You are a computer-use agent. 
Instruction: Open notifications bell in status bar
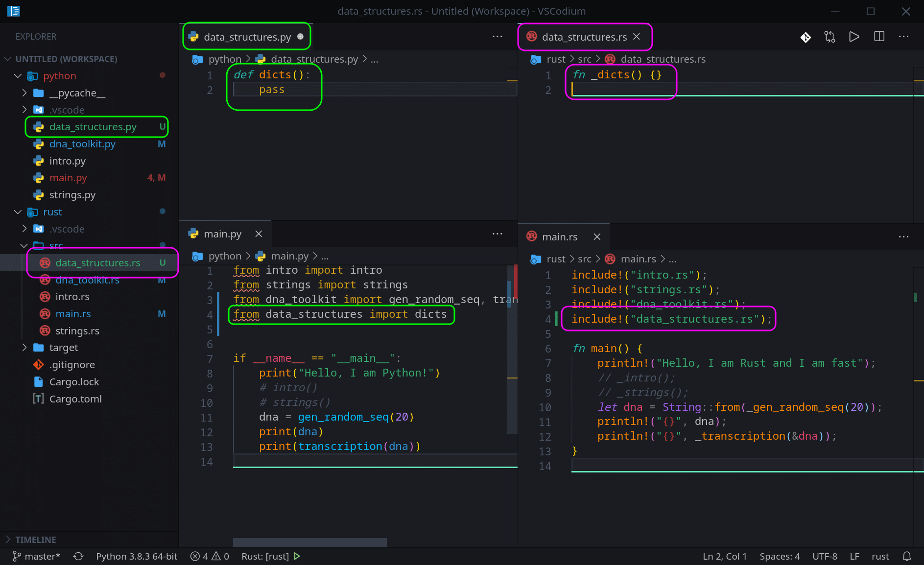point(907,557)
